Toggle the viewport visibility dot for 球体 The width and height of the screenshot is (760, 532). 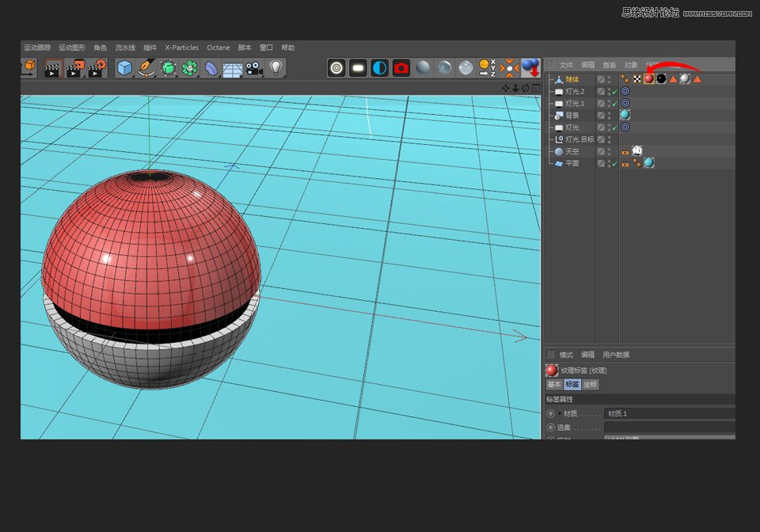click(610, 77)
